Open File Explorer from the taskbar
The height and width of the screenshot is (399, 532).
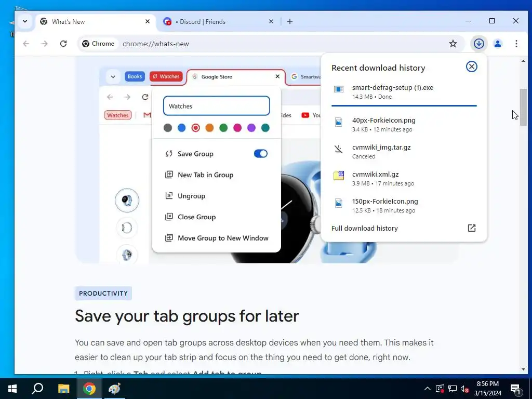63,389
